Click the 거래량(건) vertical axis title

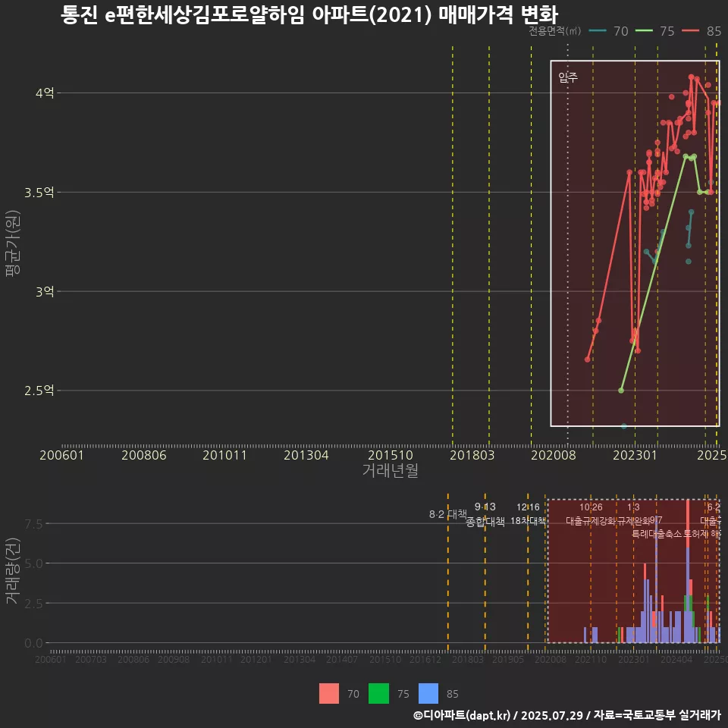click(13, 570)
